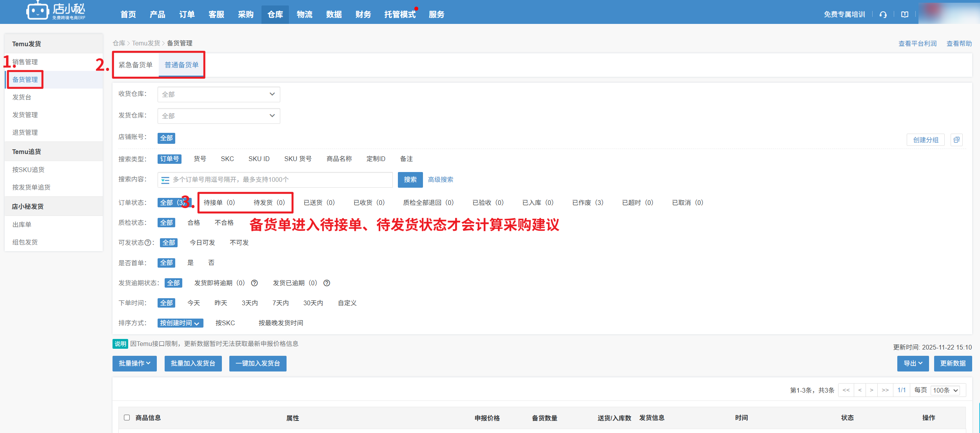Open the 100条 per-page selector
Image resolution: width=980 pixels, height=433 pixels.
coord(945,390)
